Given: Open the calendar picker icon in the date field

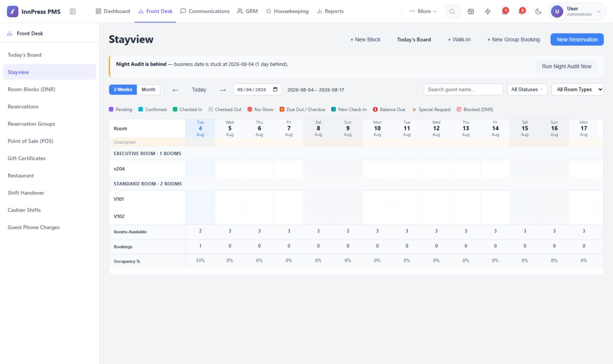Looking at the screenshot, I should point(275,90).
